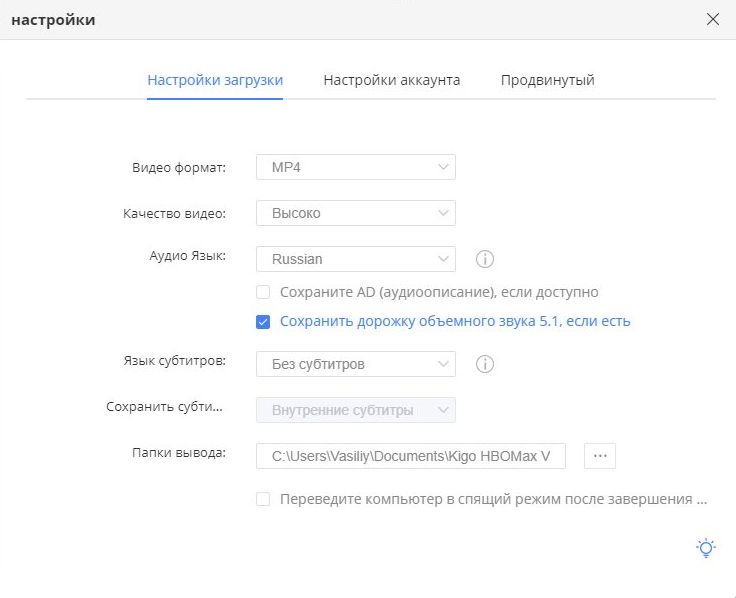
Task: Open the Настройки аккаунта tab
Action: point(391,80)
